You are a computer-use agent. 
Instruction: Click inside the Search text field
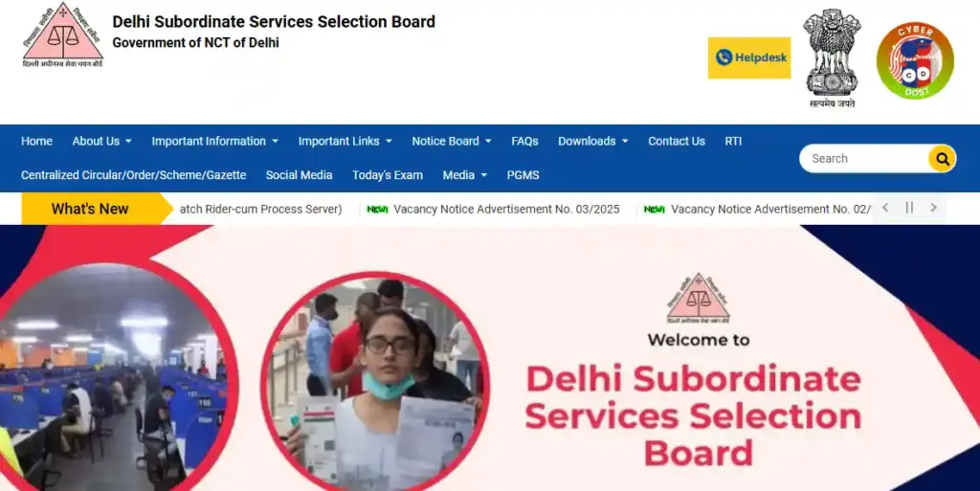tap(864, 159)
